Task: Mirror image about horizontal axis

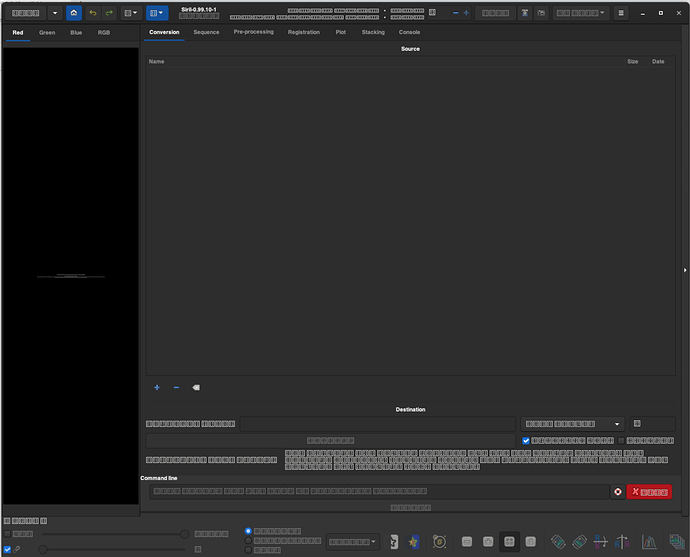Action: point(601,542)
